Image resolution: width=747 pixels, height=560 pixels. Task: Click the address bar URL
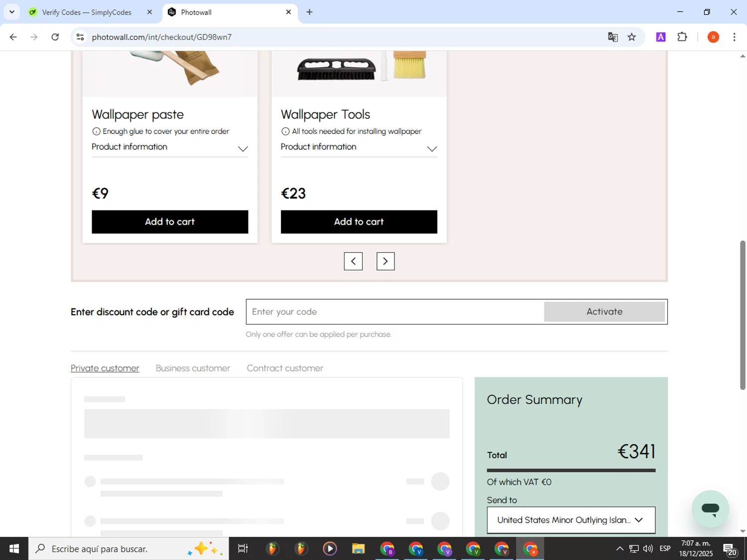click(x=162, y=37)
